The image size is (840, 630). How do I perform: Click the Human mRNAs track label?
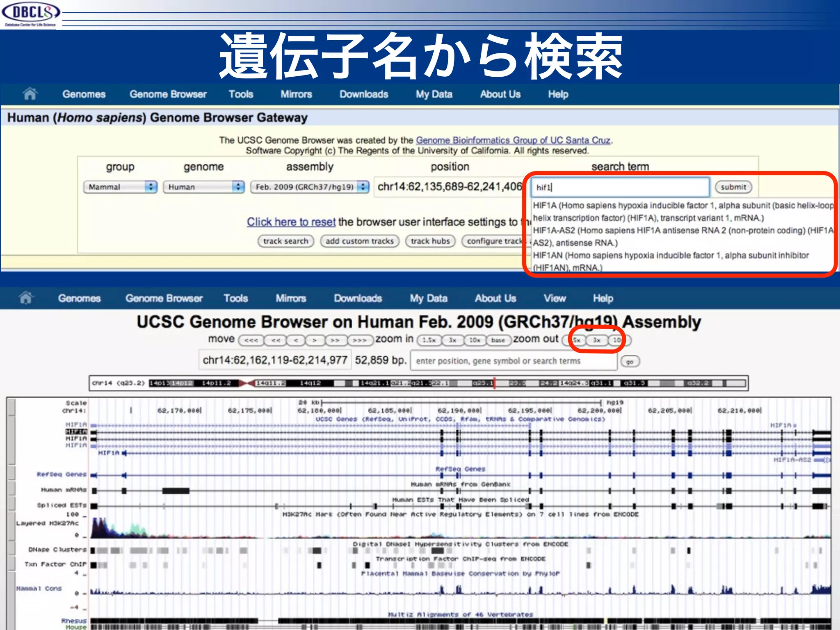[64, 490]
